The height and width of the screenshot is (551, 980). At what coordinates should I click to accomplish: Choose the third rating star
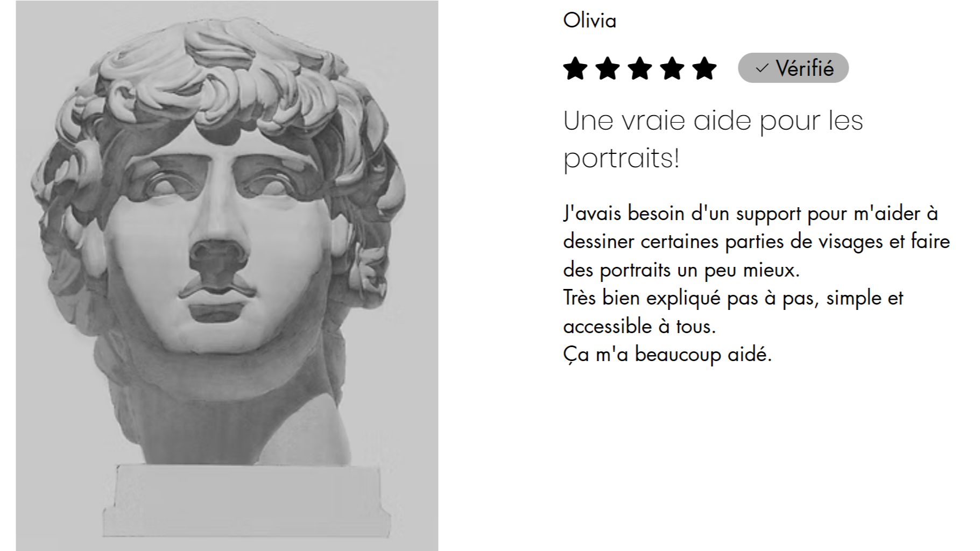(x=640, y=68)
